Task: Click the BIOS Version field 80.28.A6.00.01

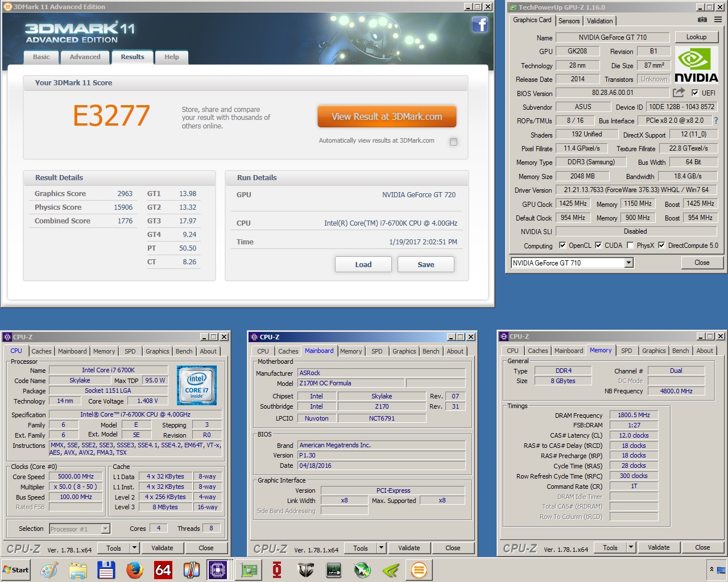Action: tap(613, 93)
